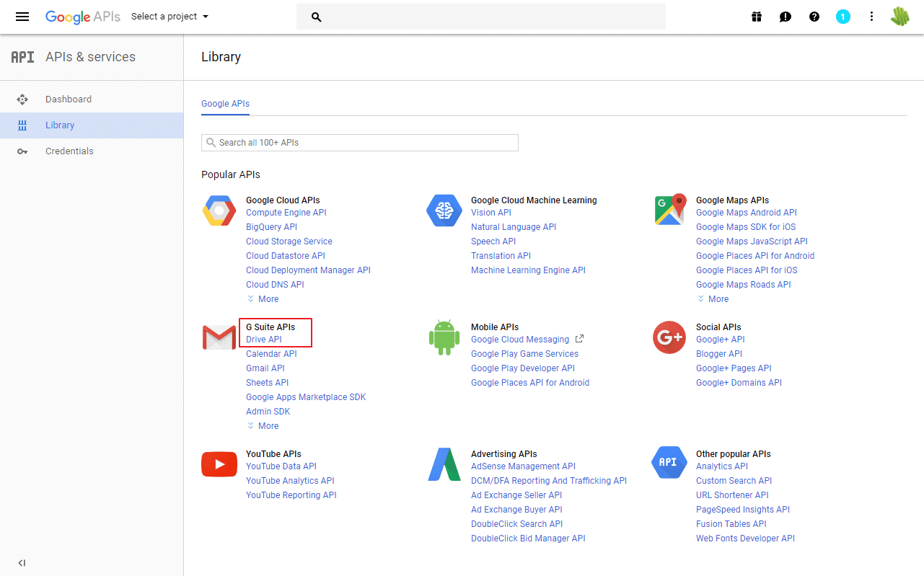Expand More under Google Maps APIs
This screenshot has width=924, height=576.
[713, 299]
